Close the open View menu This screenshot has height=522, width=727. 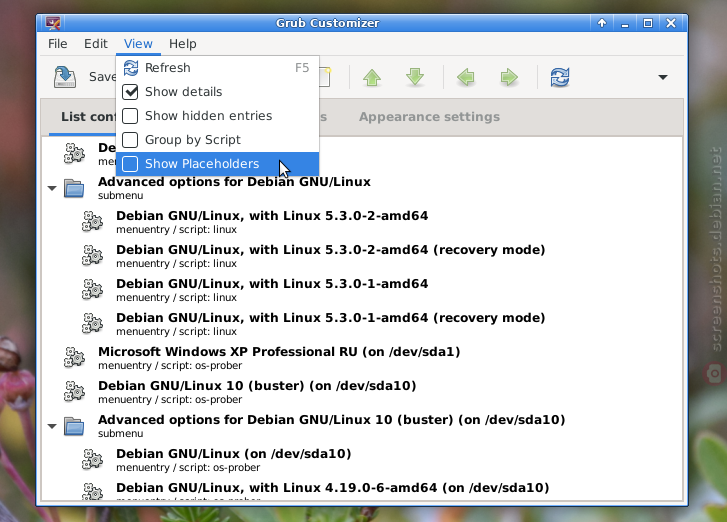pyautogui.click(x=138, y=44)
